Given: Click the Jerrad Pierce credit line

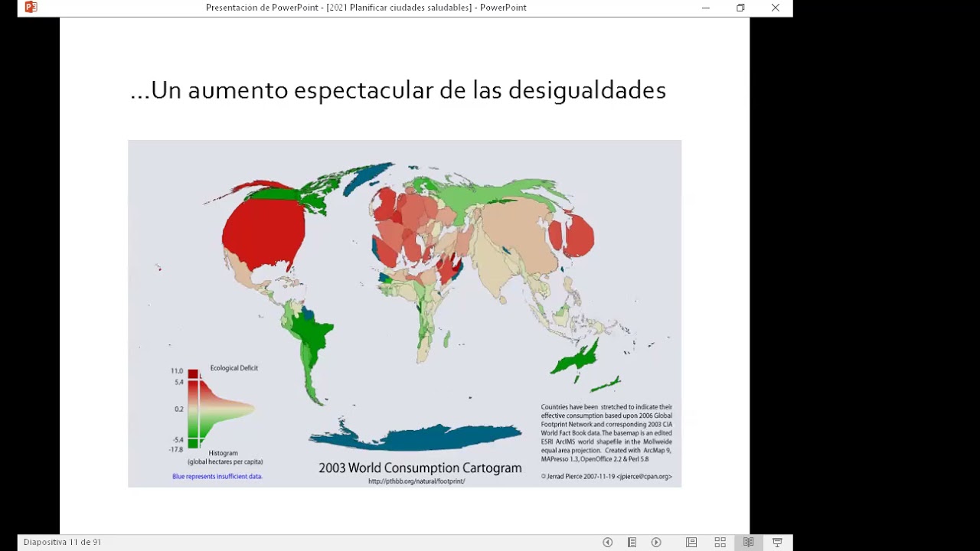Looking at the screenshot, I should (606, 476).
